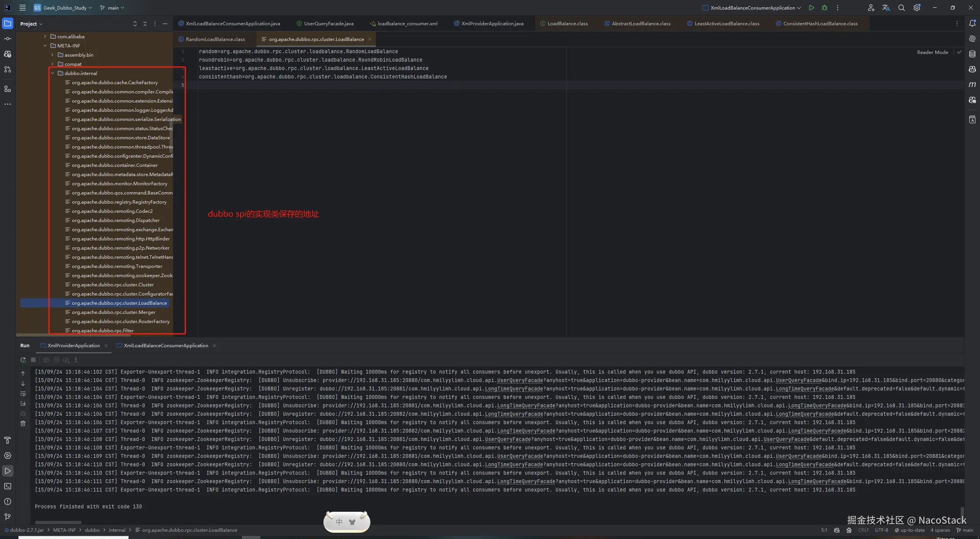This screenshot has width=980, height=539.
Task: Click the soft-wrap icon in Run console
Action: tap(23, 394)
